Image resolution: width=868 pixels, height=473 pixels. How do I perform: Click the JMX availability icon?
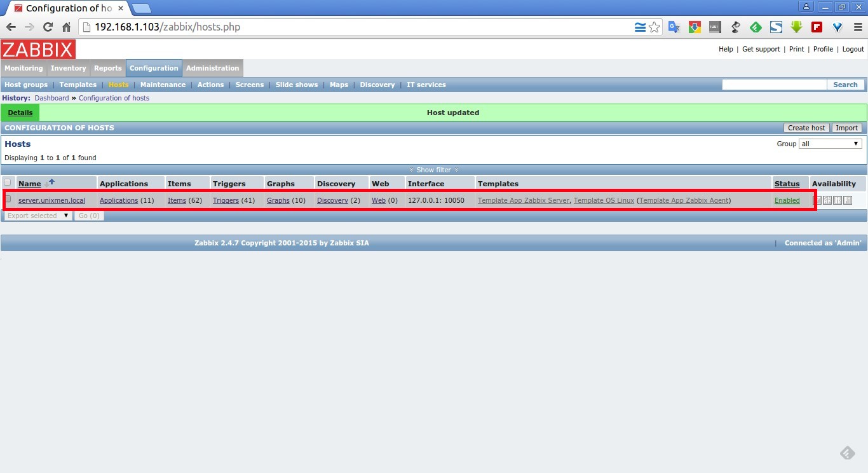pos(837,200)
